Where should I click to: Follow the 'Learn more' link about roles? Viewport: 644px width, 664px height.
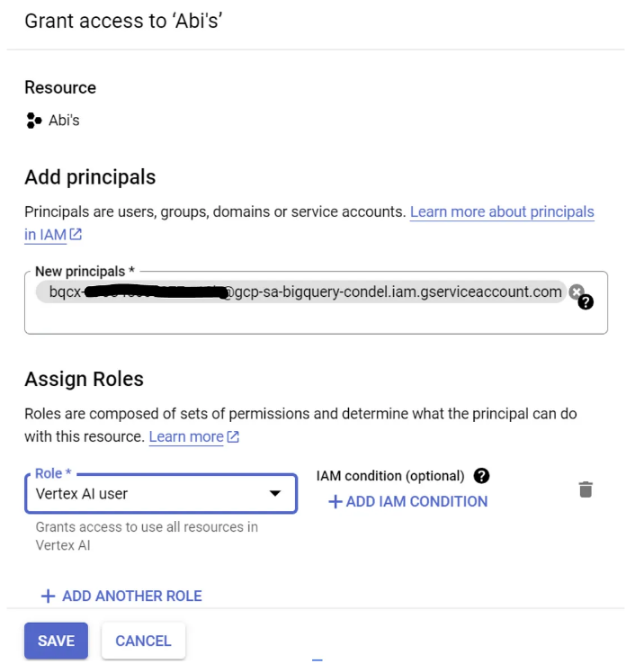pyautogui.click(x=186, y=436)
